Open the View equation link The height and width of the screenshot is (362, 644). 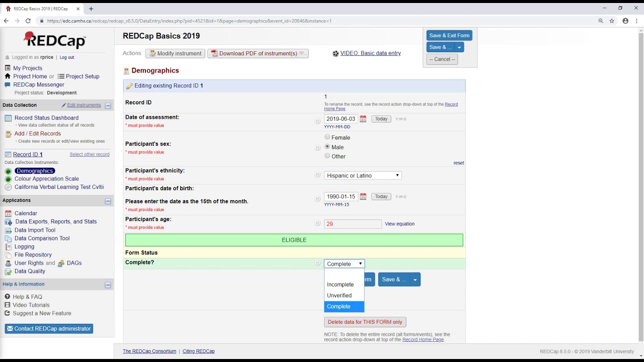[400, 224]
